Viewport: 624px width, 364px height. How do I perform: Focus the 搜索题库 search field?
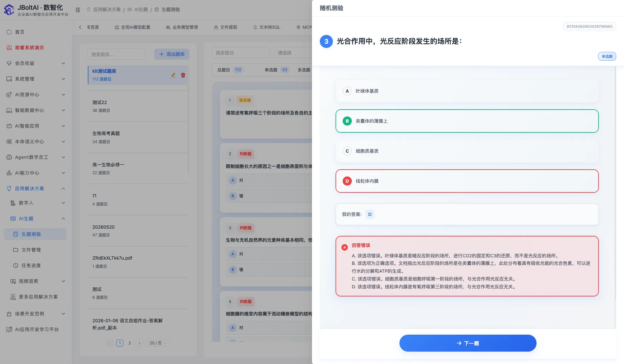click(117, 54)
